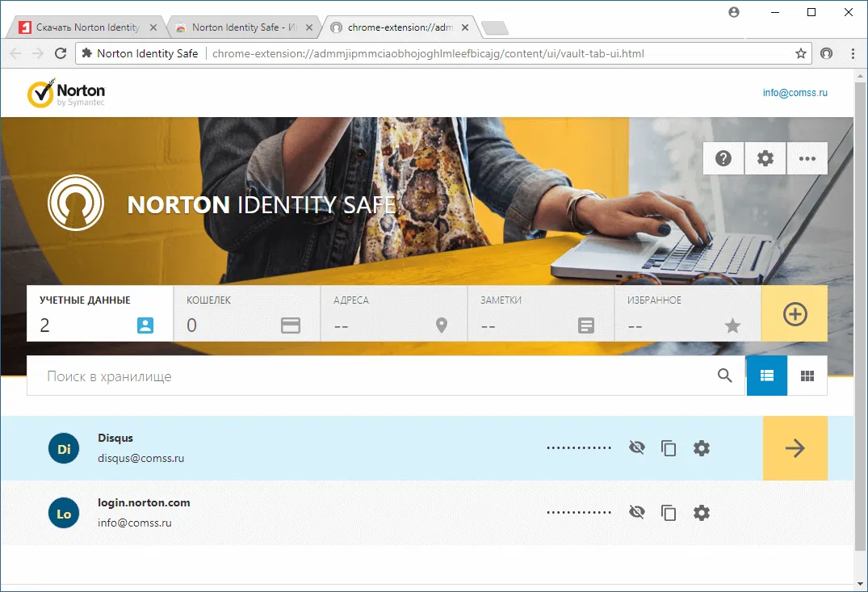Open the Кошелек tab
868x592 pixels.
247,313
